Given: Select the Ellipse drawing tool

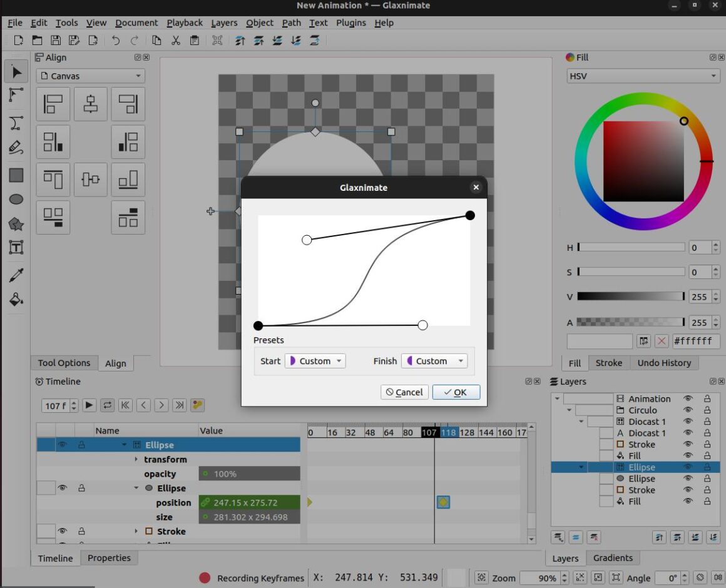Looking at the screenshot, I should tap(16, 200).
